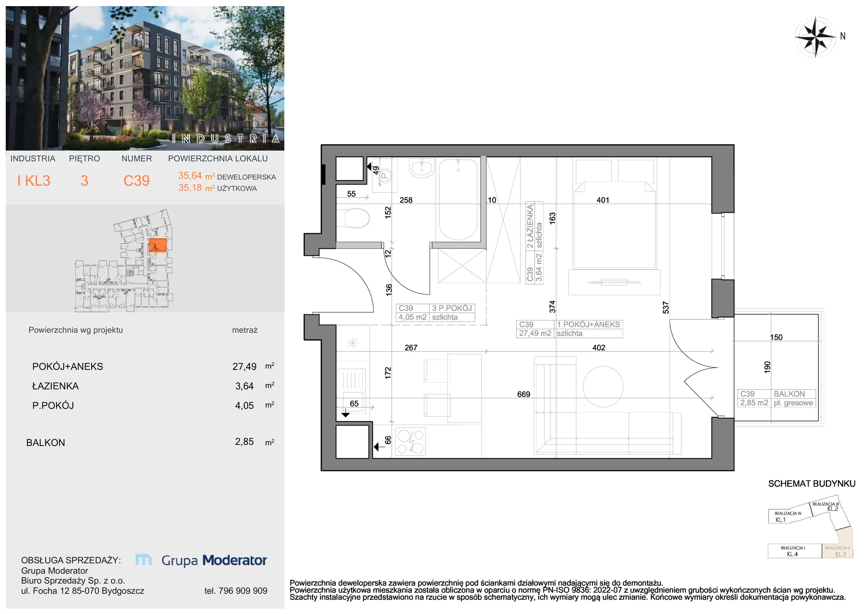Click the phone number 'tel. 796 909 909'
Screen dimensions: 868x614
[236, 591]
